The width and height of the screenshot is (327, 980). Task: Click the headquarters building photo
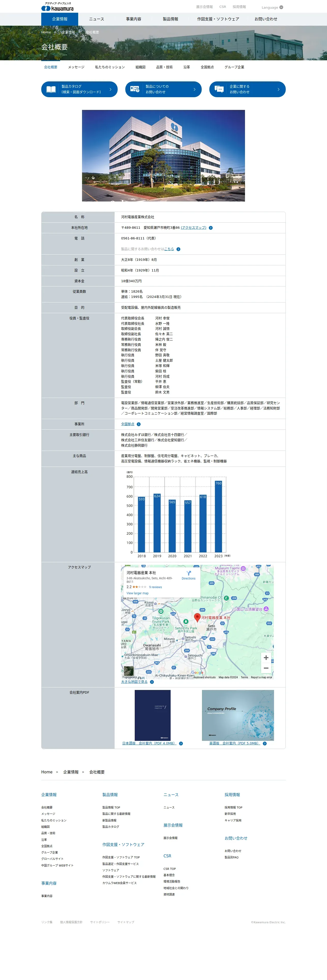(x=163, y=156)
